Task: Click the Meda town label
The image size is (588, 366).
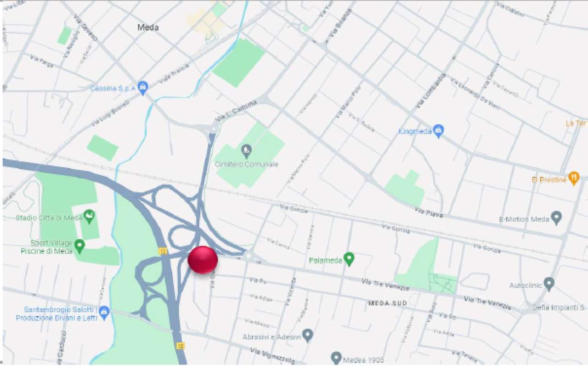Action: (148, 28)
